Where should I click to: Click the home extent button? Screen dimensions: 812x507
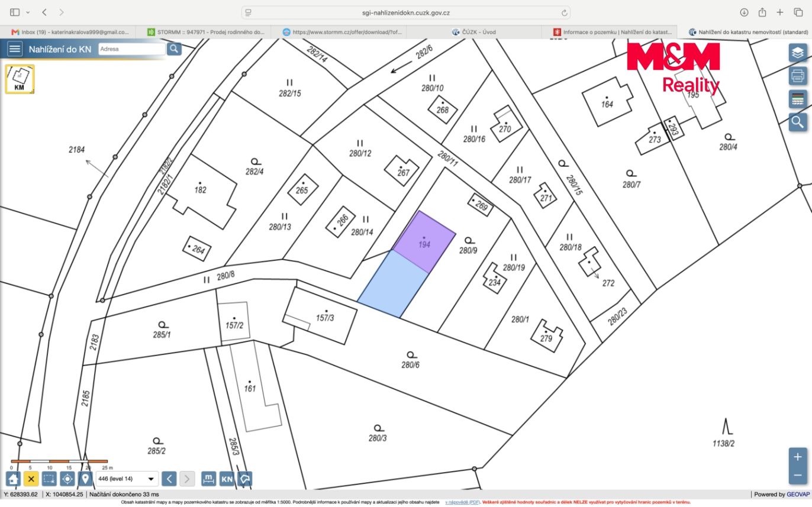13,479
